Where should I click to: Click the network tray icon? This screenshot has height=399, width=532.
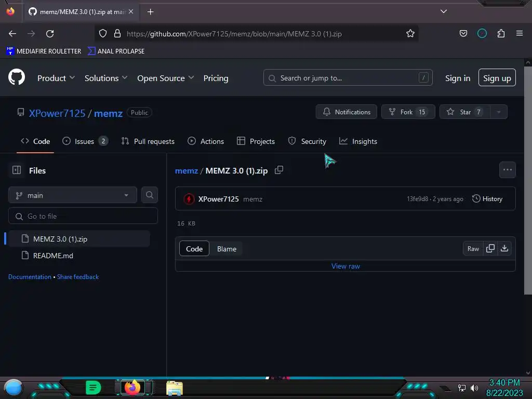click(462, 388)
